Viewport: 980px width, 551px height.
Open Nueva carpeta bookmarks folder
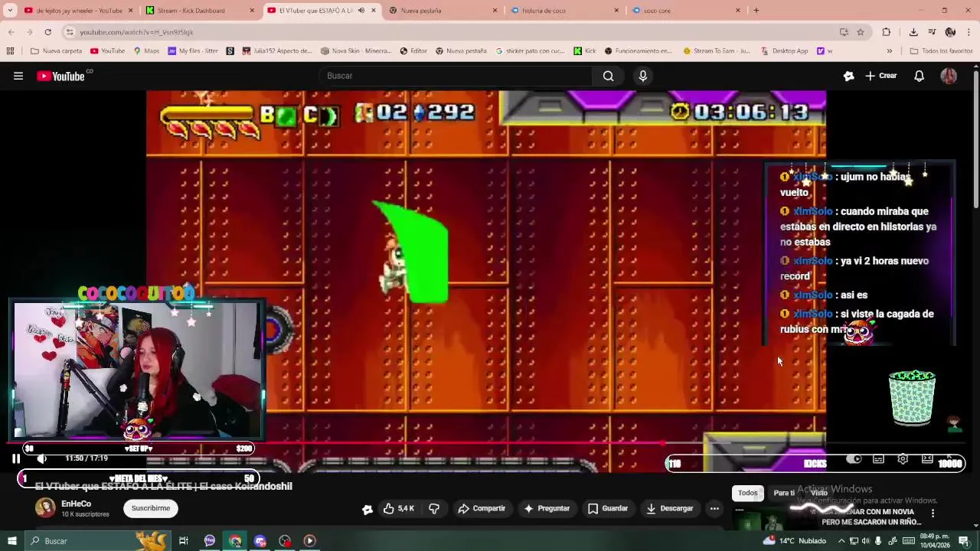tap(56, 51)
